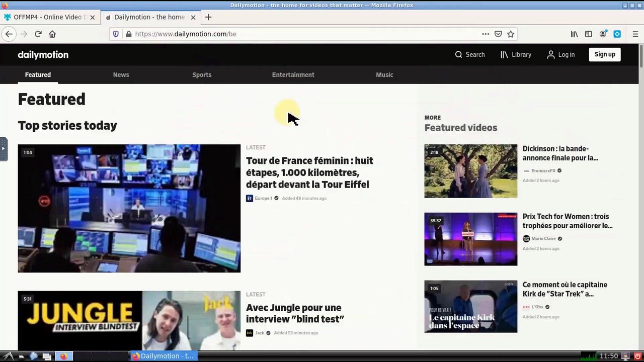Save page to Pocket icon
Screen dimensions: 644x362
(498, 34)
